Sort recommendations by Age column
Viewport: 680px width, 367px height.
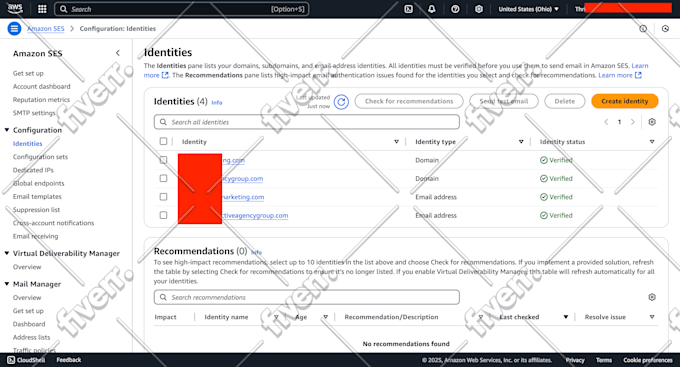click(x=325, y=317)
